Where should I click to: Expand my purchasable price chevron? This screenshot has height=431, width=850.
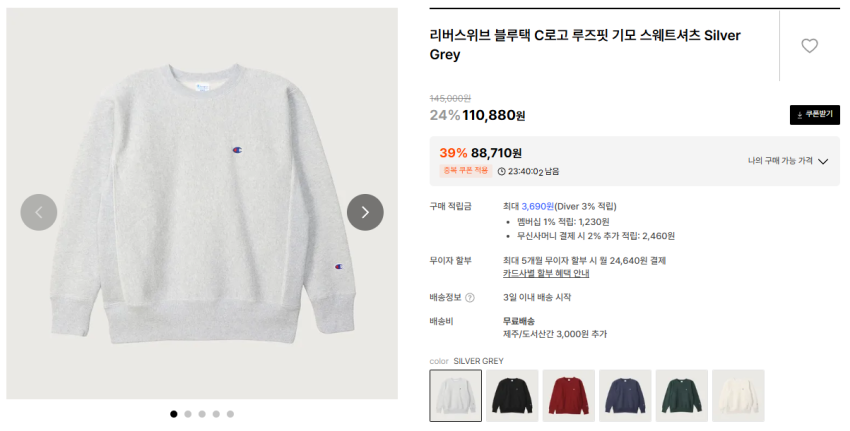coord(823,161)
